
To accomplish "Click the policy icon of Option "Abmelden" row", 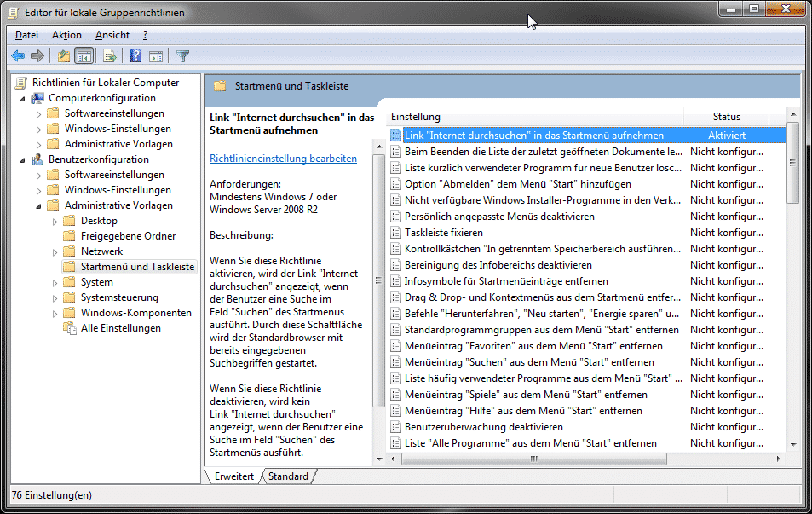I will tap(395, 184).
